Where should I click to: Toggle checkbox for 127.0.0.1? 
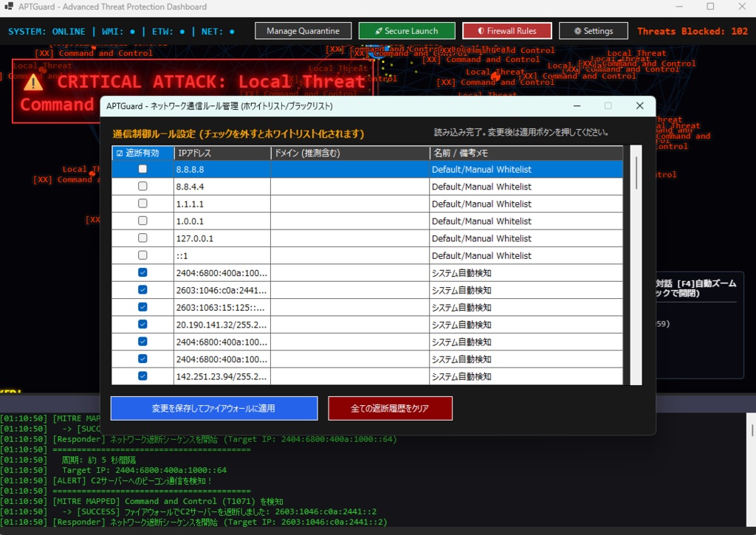click(x=142, y=238)
